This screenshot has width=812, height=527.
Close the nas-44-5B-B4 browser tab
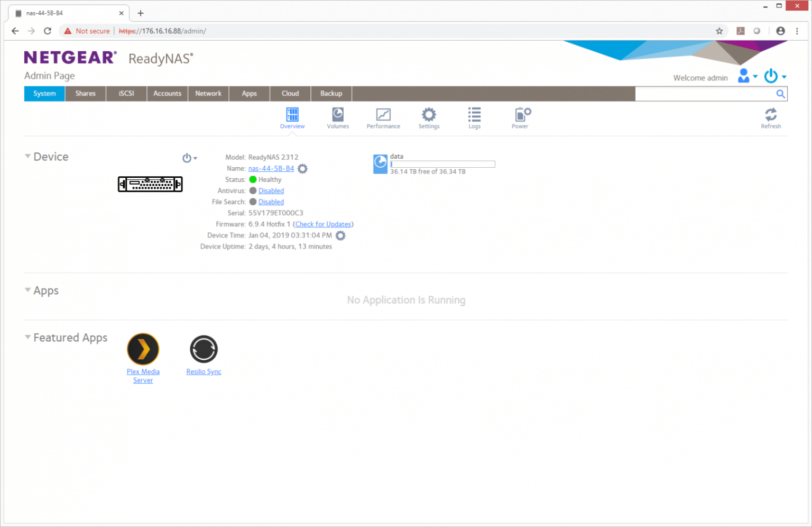pos(121,13)
